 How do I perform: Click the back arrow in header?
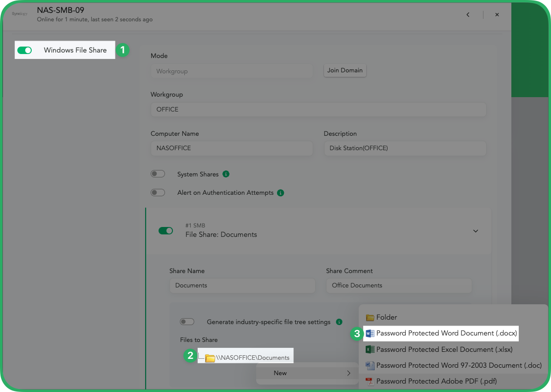click(x=468, y=15)
